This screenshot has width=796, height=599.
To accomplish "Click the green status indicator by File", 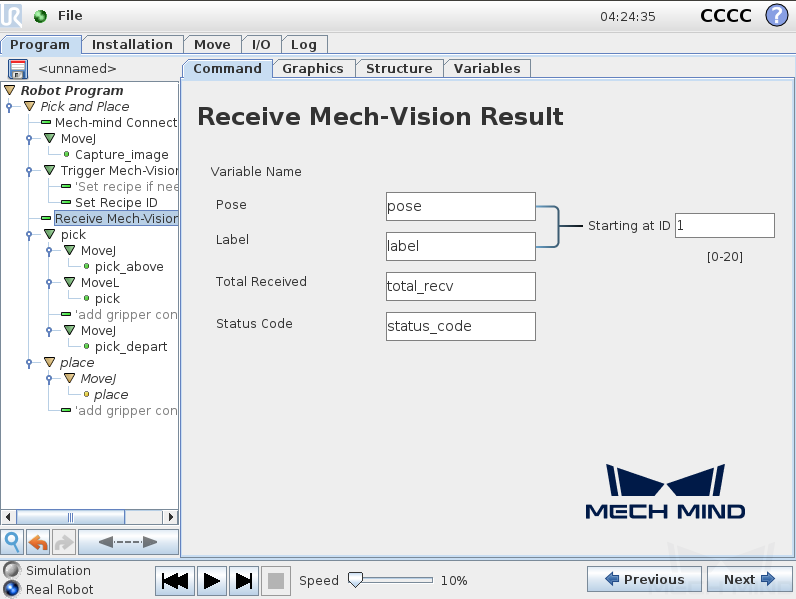I will coord(40,16).
